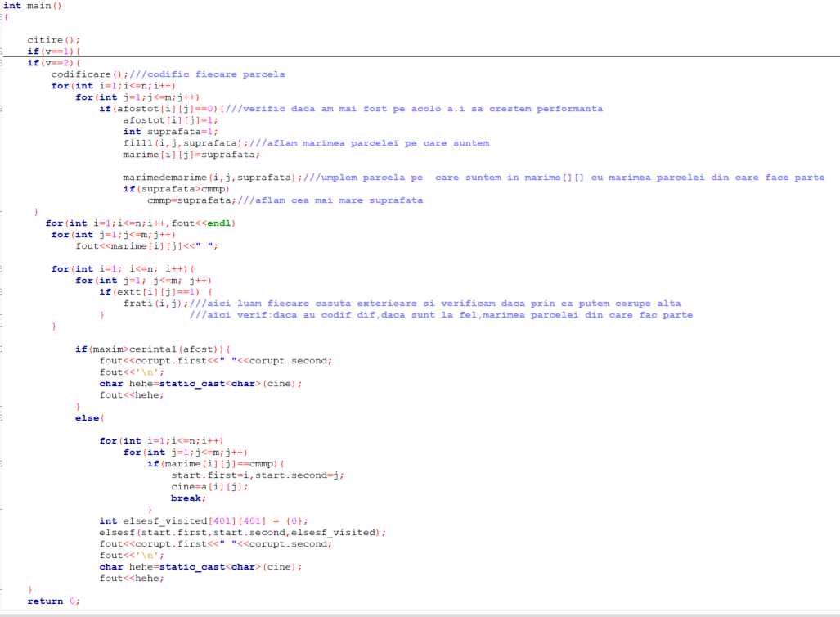Image resolution: width=840 pixels, height=617 pixels.
Task: Select the 'codificare();' function call
Action: click(90, 74)
